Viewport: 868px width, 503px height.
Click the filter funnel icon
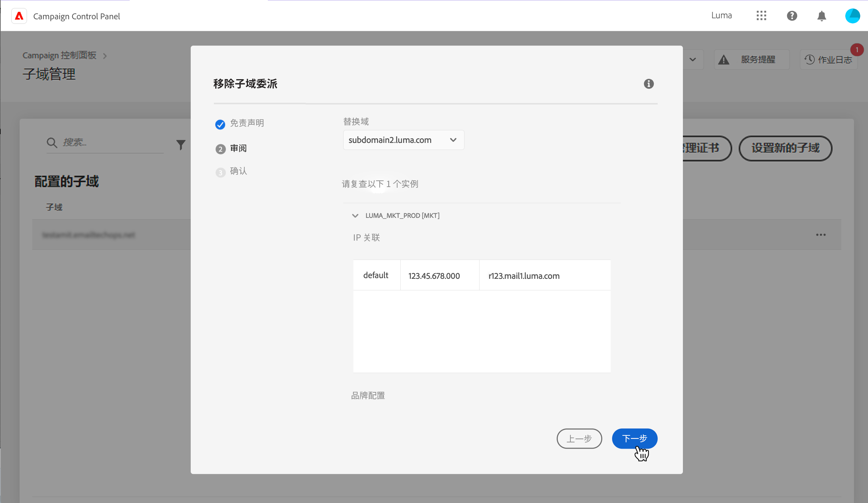(x=181, y=144)
